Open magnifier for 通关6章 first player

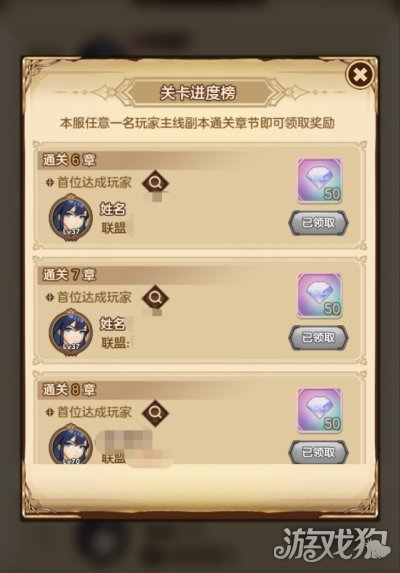coord(155,183)
